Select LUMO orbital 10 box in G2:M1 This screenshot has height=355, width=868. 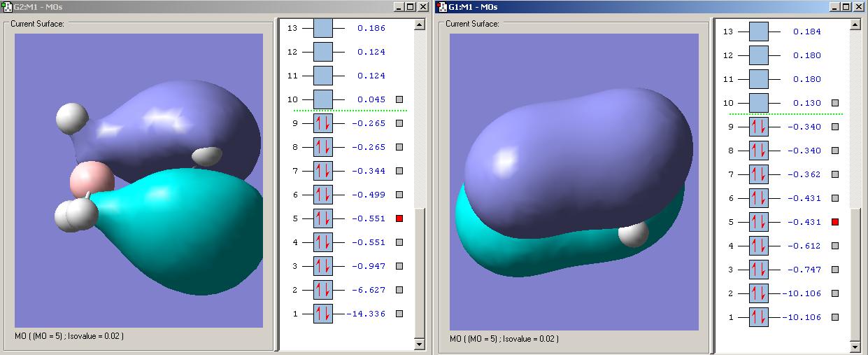[x=323, y=99]
